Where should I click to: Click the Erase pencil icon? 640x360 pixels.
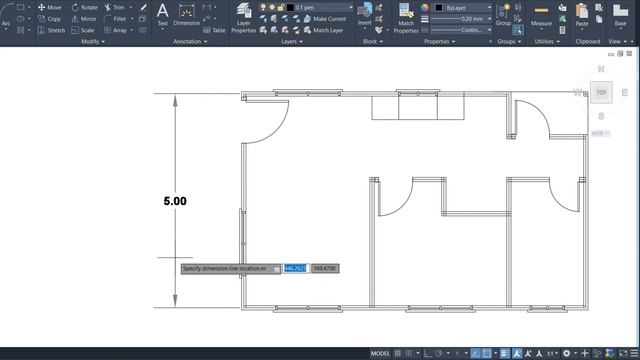click(144, 7)
